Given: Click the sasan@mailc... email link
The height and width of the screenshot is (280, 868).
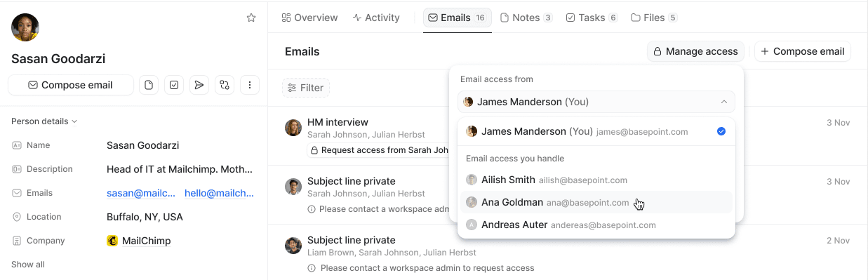Looking at the screenshot, I should (141, 193).
